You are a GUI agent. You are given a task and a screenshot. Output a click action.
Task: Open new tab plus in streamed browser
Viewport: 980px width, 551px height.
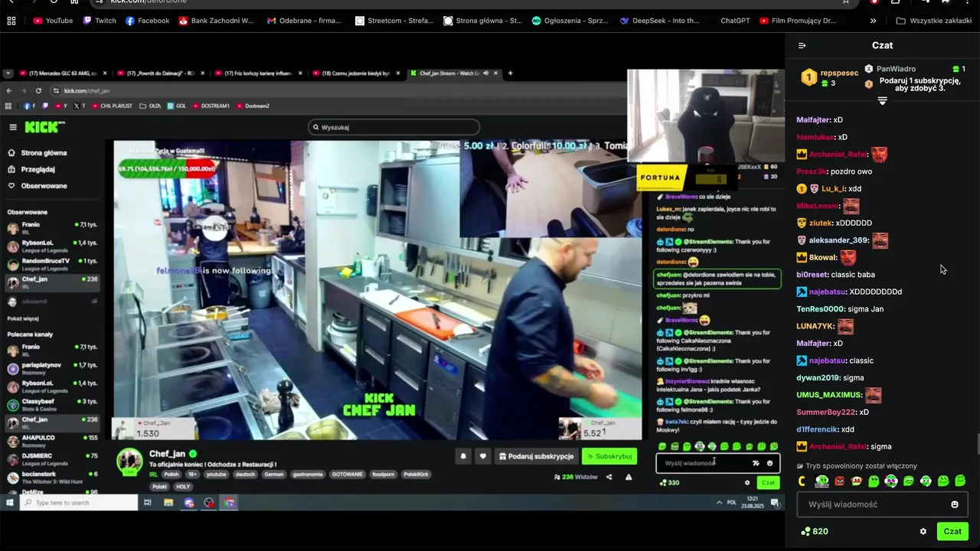(510, 73)
